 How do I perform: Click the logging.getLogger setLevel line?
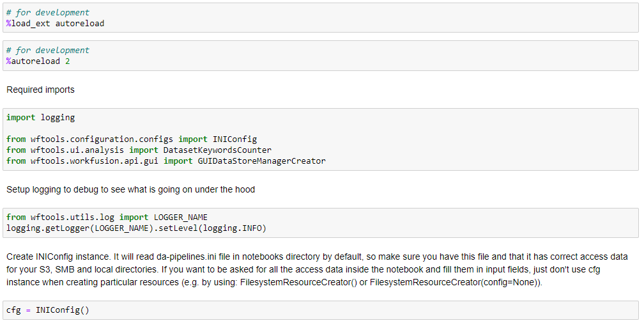click(136, 228)
